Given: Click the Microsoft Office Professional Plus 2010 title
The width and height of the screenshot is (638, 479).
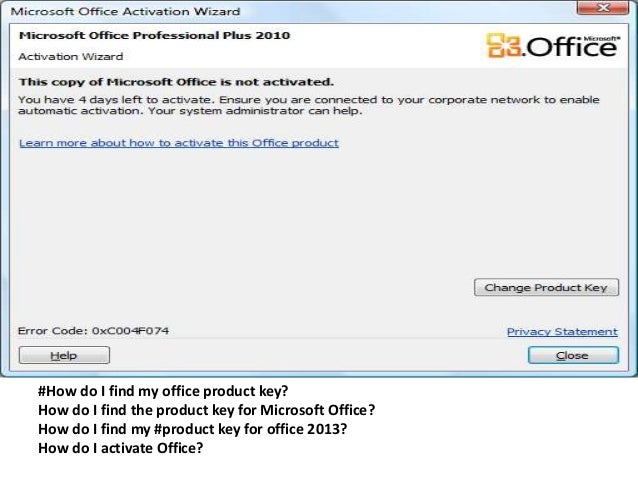Looking at the screenshot, I should 154,35.
